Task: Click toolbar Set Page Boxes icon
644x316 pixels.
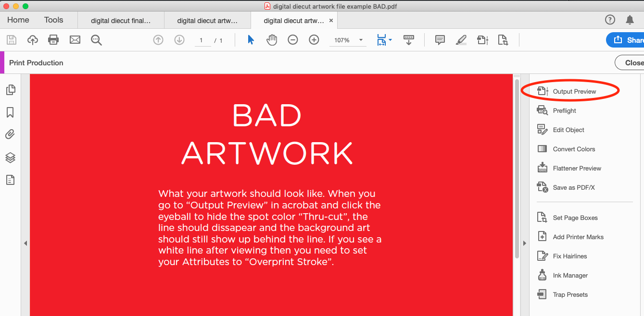Action: pos(503,40)
